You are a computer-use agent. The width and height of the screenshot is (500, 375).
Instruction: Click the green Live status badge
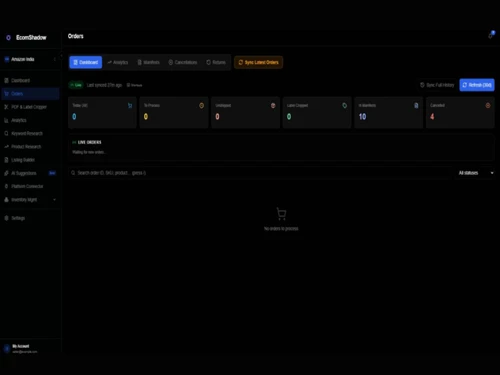tap(76, 85)
